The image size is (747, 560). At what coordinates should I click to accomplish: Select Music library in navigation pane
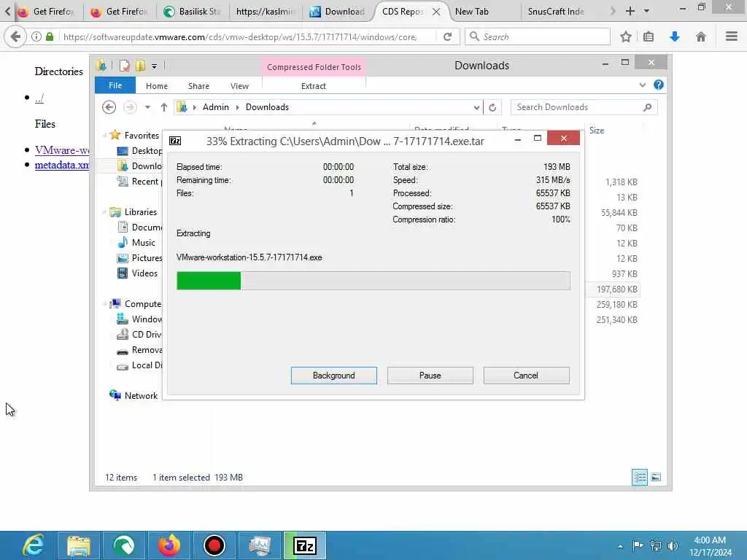(x=136, y=242)
